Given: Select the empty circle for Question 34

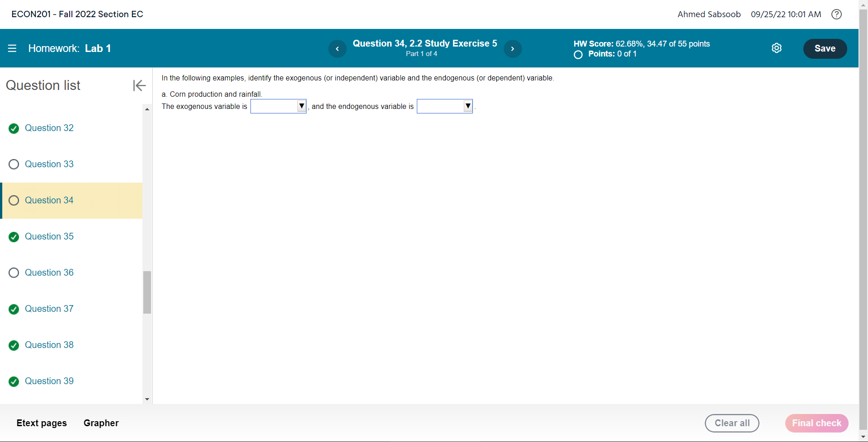Looking at the screenshot, I should (x=14, y=200).
